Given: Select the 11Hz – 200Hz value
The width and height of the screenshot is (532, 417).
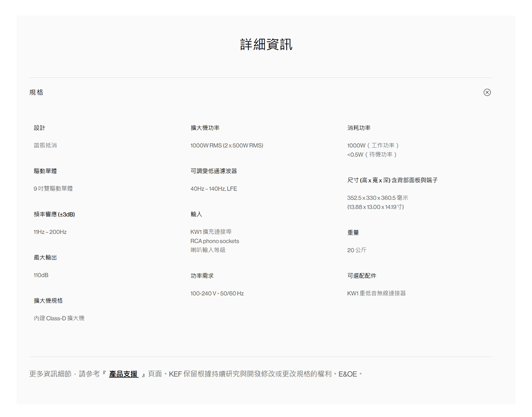Looking at the screenshot, I should click(x=50, y=232).
